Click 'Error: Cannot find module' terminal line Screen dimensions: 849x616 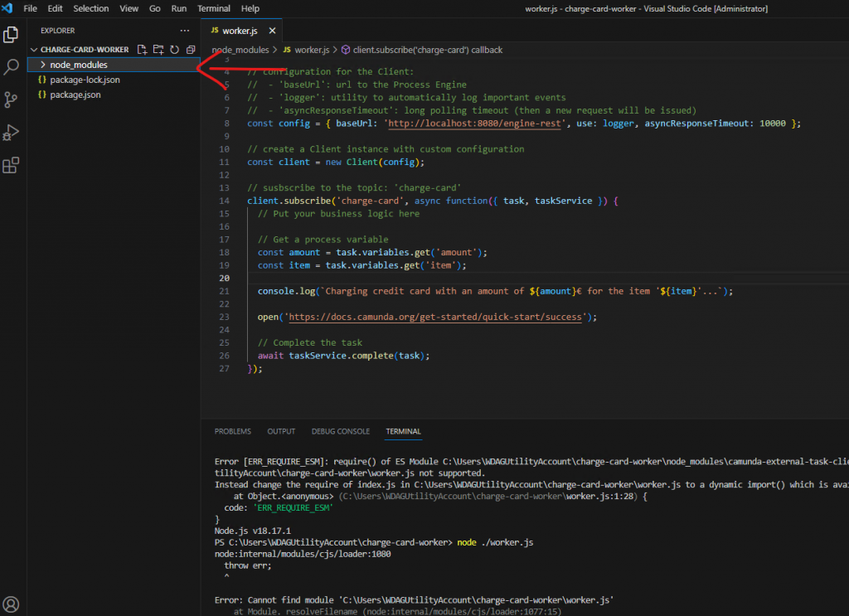pyautogui.click(x=414, y=599)
